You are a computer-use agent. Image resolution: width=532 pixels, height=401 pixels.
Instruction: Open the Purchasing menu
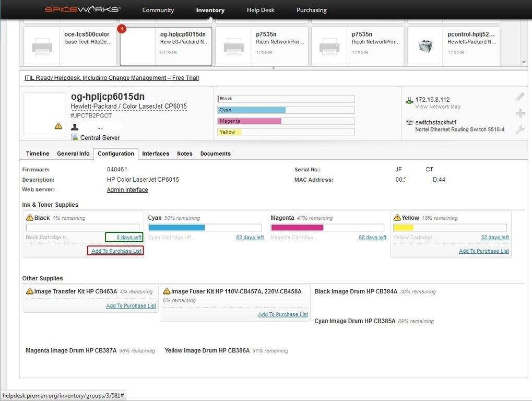(311, 9)
